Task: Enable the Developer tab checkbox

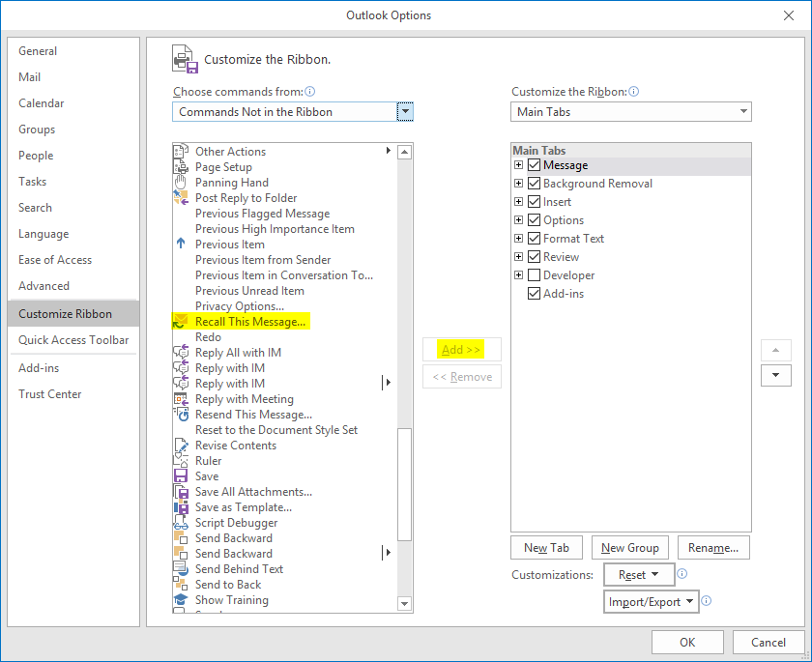Action: 535,274
